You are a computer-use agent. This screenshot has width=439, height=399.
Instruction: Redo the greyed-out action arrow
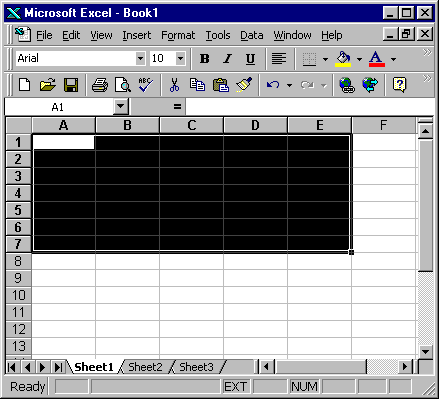307,85
